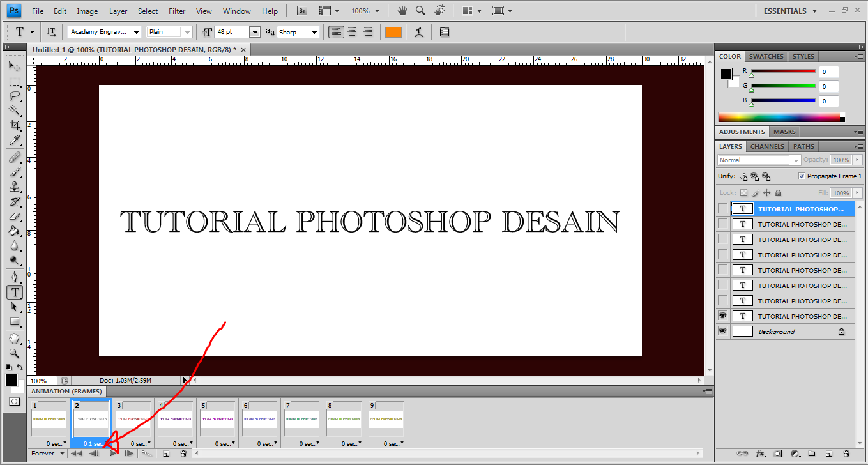Select the Clone Stamp tool
This screenshot has width=868, height=465.
(x=14, y=187)
